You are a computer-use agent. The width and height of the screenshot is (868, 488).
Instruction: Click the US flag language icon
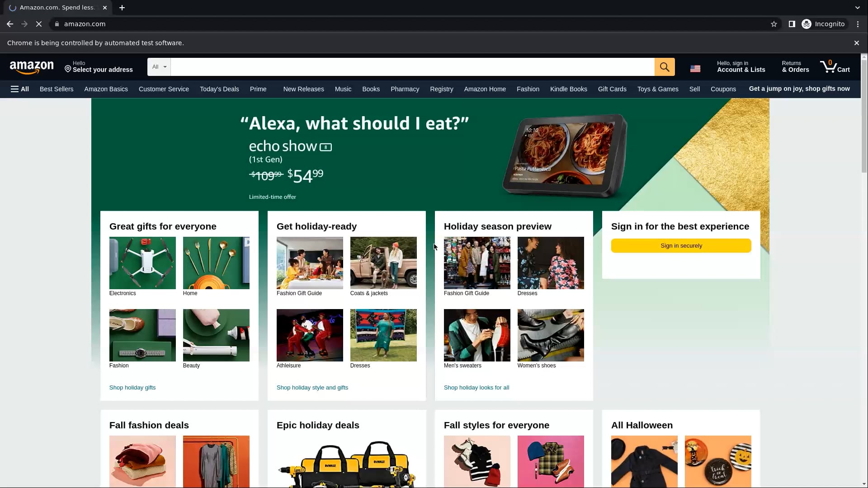pos(695,69)
